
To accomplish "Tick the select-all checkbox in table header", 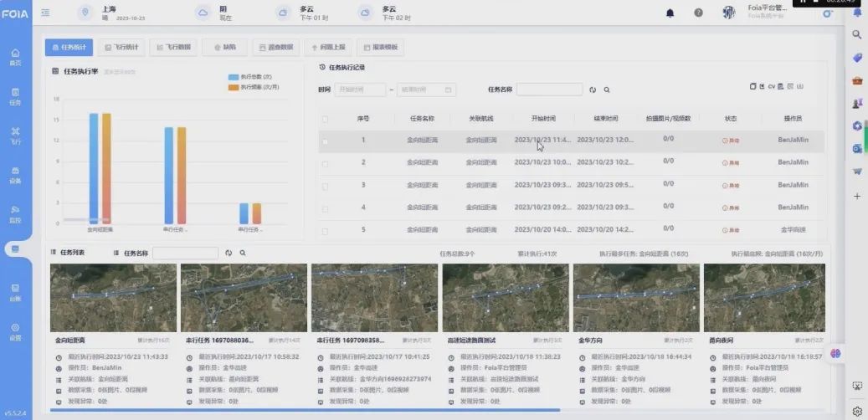I will pos(325,119).
